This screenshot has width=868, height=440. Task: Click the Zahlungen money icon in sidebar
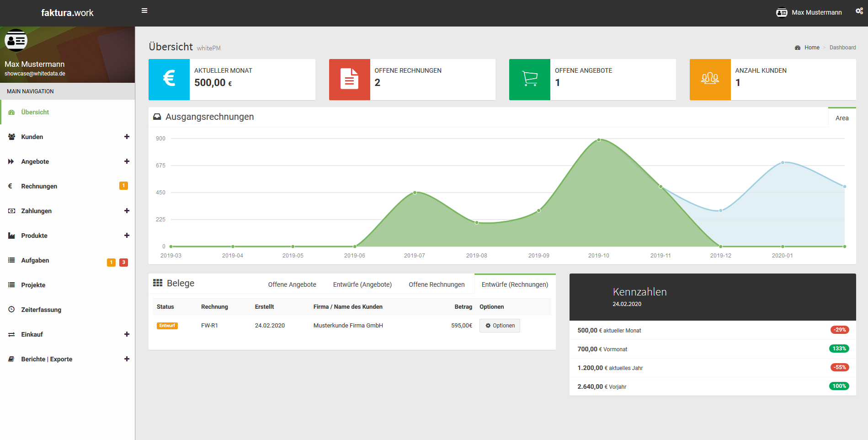(x=11, y=211)
